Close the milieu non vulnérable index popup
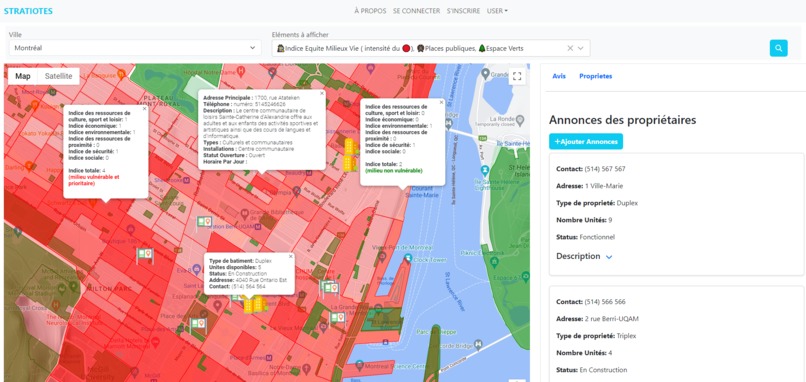Viewport: 806px width, 382px height. coord(441,102)
